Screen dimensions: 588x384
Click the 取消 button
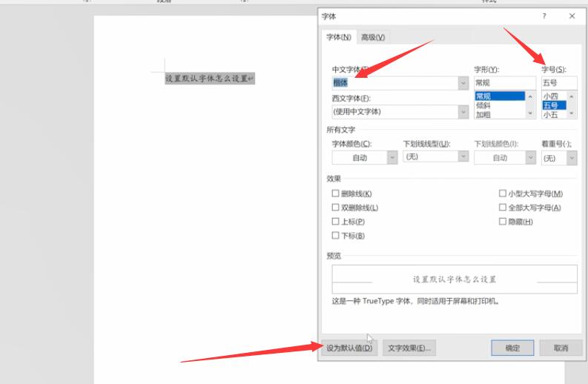tap(561, 348)
